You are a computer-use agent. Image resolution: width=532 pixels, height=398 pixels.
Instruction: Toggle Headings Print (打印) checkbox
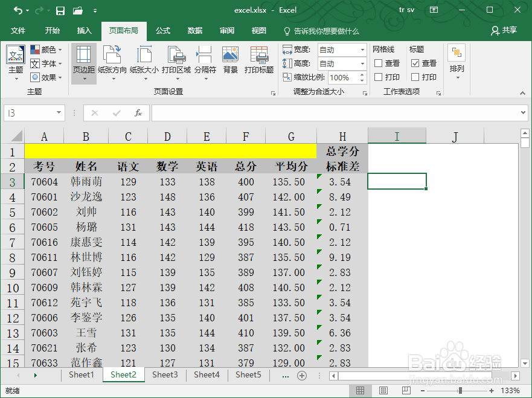pyautogui.click(x=415, y=77)
